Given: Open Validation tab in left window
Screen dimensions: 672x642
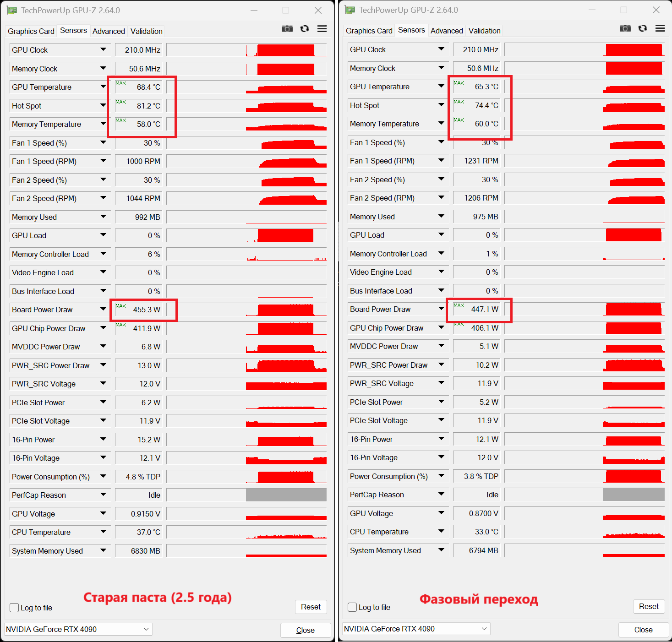Looking at the screenshot, I should click(x=147, y=31).
